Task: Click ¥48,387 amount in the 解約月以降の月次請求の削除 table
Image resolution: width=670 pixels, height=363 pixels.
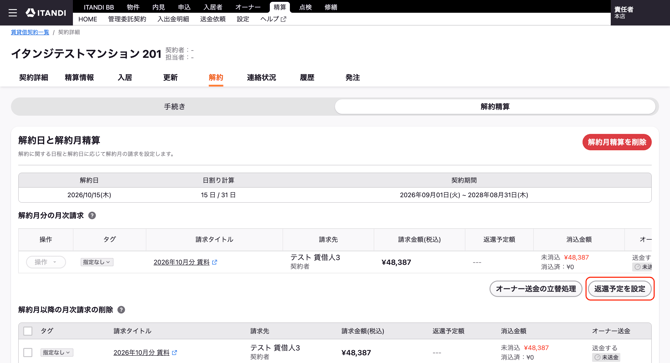Action: click(356, 353)
